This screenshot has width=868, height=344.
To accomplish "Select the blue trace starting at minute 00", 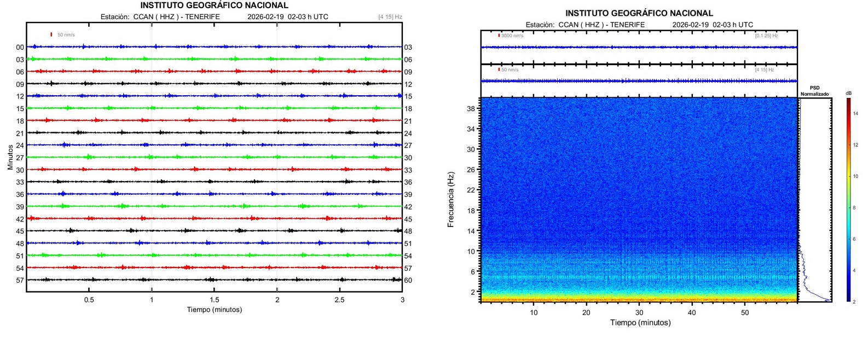I will (x=215, y=47).
